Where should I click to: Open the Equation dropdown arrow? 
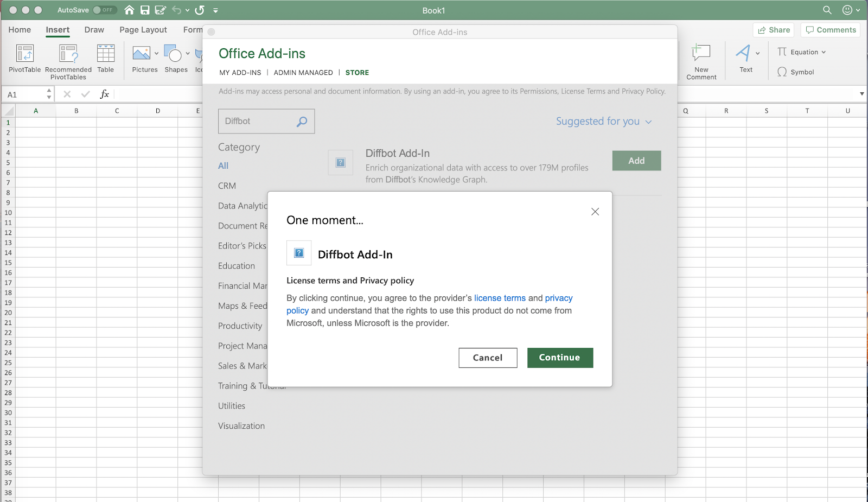(824, 52)
